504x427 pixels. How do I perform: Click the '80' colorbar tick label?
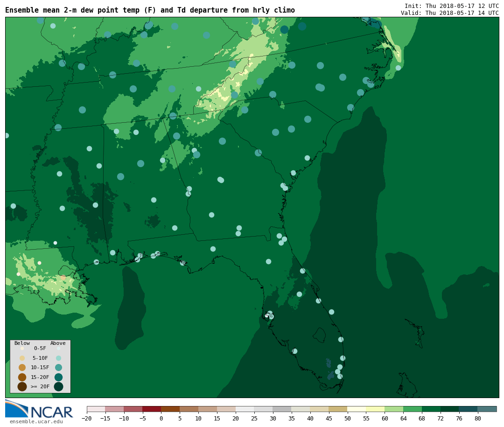point(478,418)
